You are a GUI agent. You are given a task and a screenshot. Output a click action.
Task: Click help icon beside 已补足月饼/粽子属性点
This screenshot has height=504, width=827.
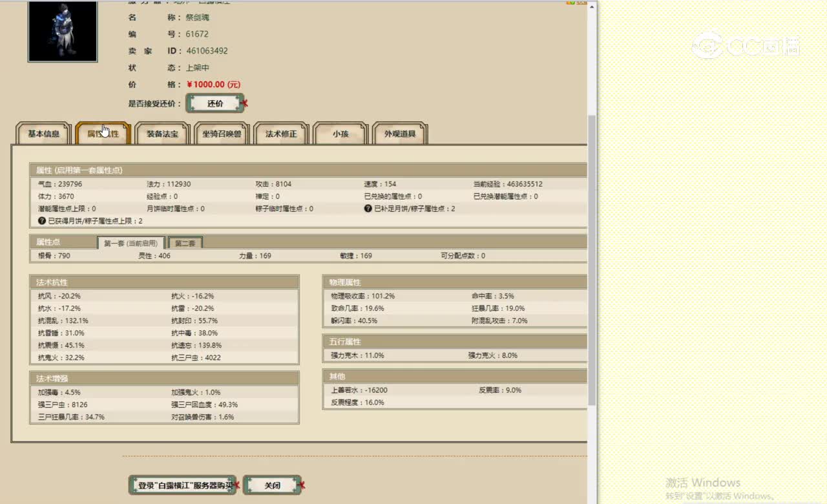pos(368,209)
